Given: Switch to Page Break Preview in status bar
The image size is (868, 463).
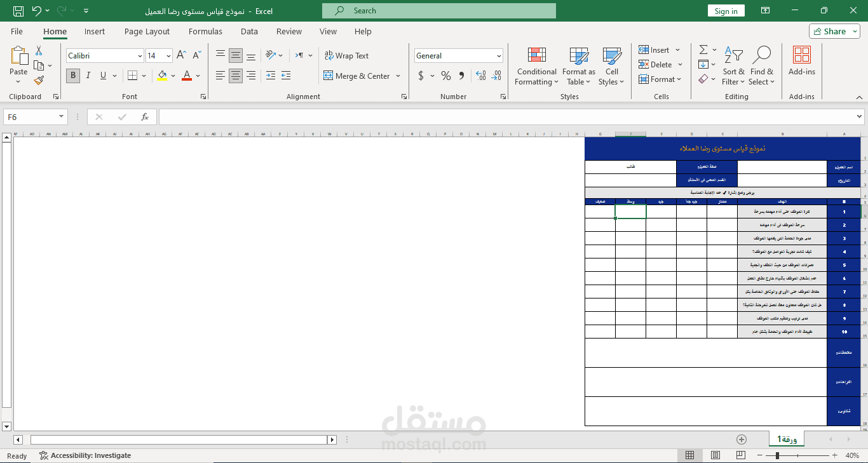Looking at the screenshot, I should point(741,455).
